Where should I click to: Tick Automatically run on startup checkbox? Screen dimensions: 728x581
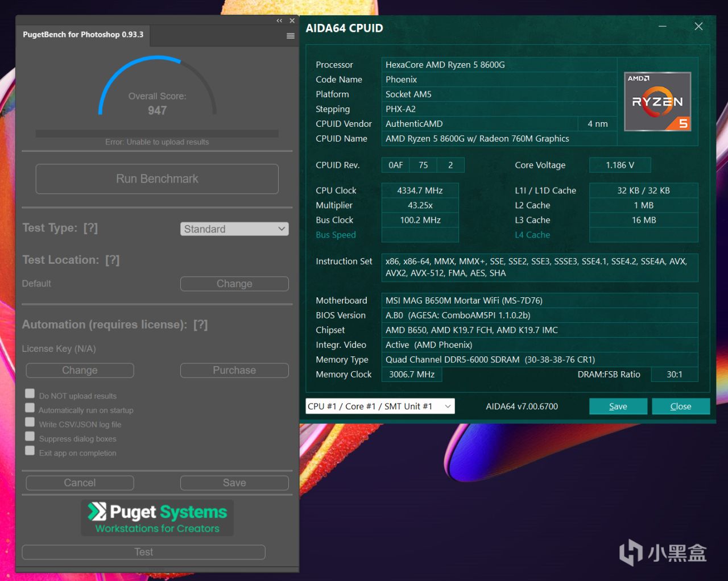pos(30,408)
